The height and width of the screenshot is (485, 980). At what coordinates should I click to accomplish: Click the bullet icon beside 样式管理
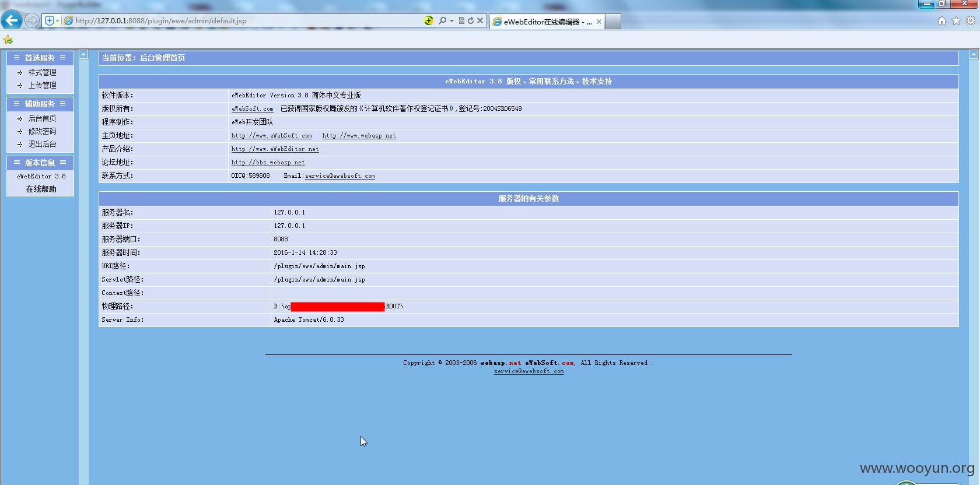click(20, 73)
